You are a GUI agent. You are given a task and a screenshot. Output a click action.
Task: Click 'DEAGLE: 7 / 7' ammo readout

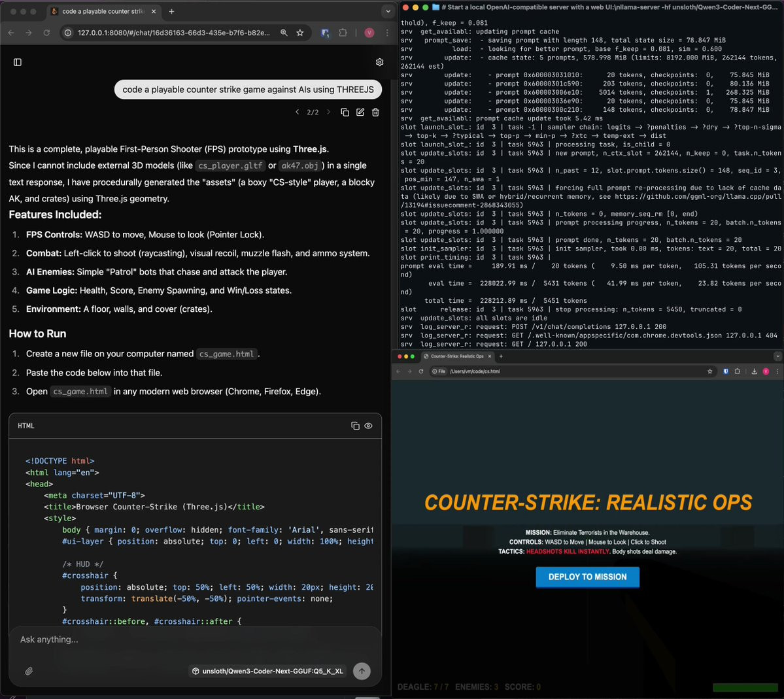pyautogui.click(x=423, y=687)
